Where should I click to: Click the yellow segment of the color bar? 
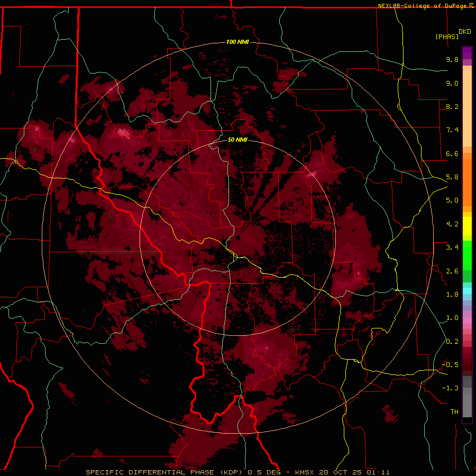pyautogui.click(x=467, y=226)
